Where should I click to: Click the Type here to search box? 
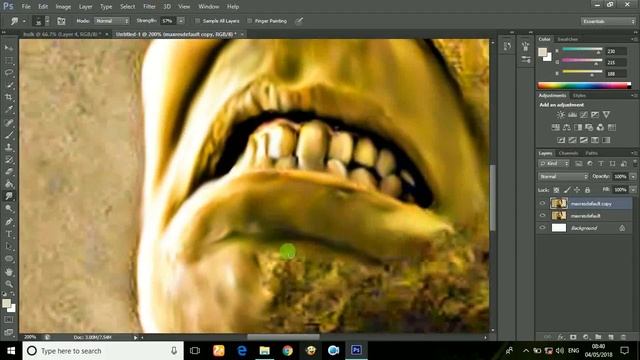coord(103,351)
